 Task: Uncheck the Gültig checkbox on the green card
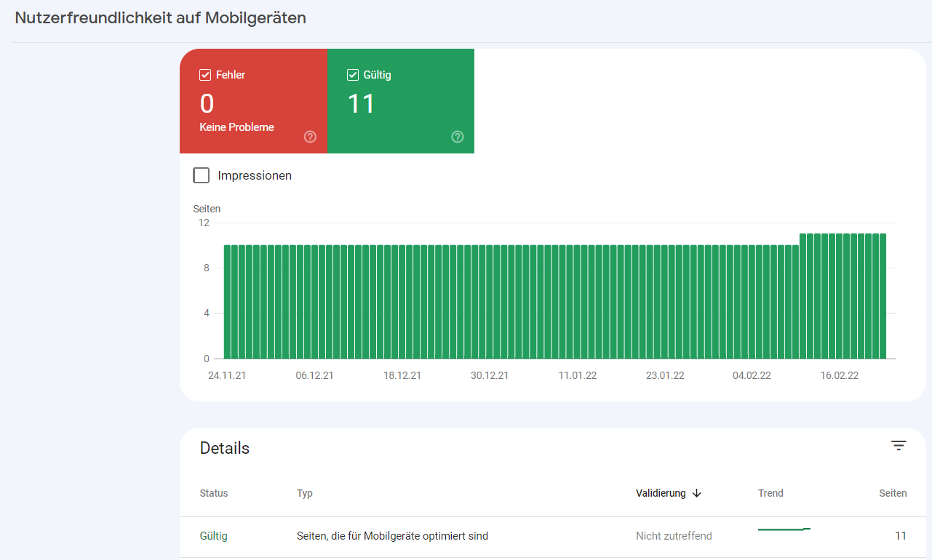[352, 74]
